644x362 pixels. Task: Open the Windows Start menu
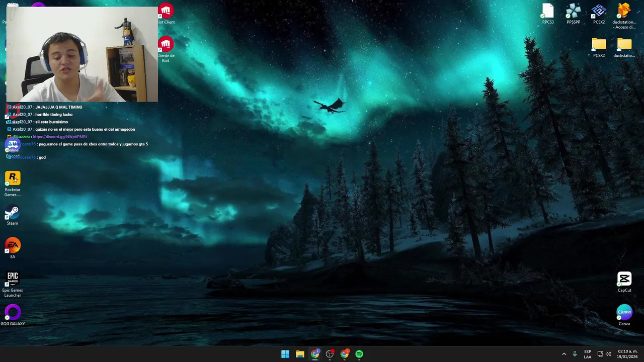pos(285,354)
